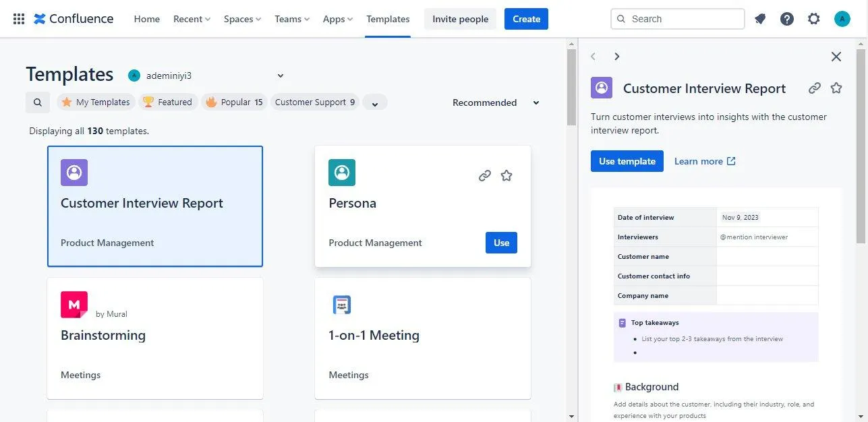
Task: Click the template search magnifier icon
Action: tap(38, 102)
